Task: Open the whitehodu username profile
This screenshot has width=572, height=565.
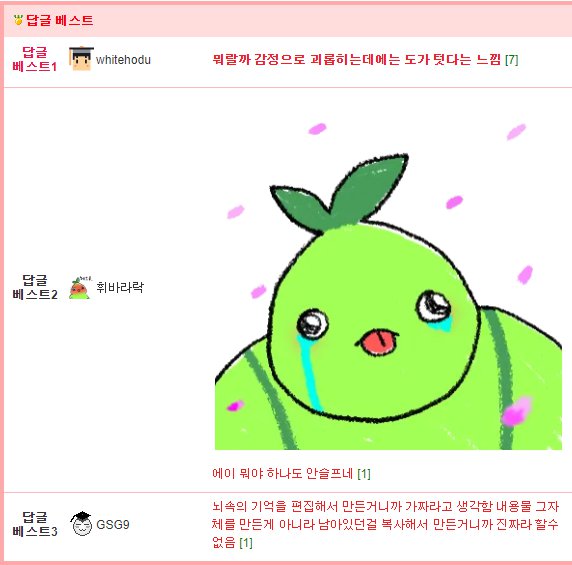Action: click(x=123, y=59)
